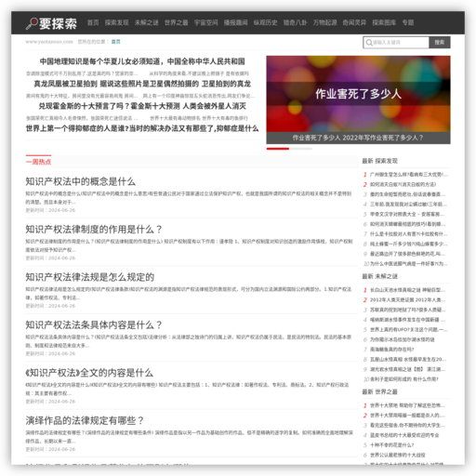Open article 知识产权法中的概念是什么
The height and width of the screenshot is (476, 476).
[81, 181]
